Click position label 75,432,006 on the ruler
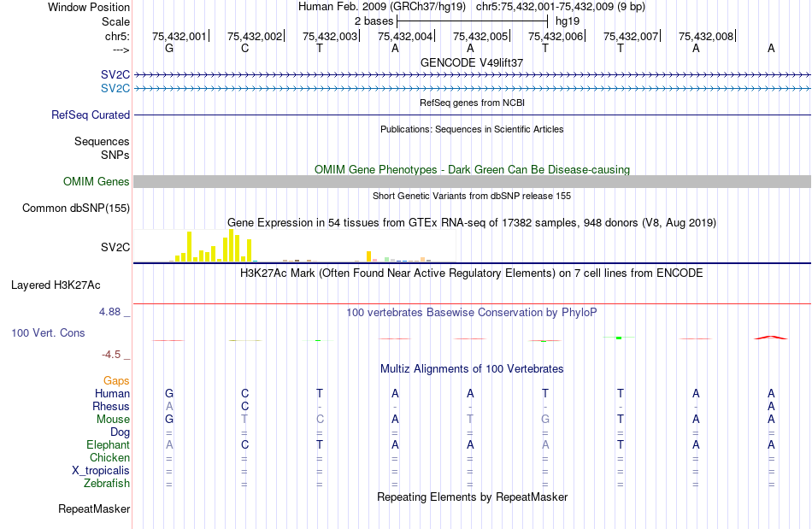Image resolution: width=812 pixels, height=529 pixels. pyautogui.click(x=555, y=36)
